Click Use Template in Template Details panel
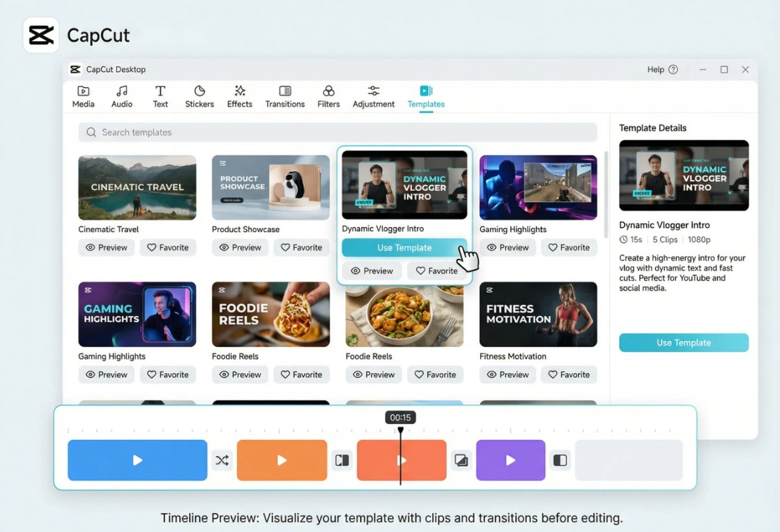This screenshot has height=532, width=780. [x=684, y=343]
